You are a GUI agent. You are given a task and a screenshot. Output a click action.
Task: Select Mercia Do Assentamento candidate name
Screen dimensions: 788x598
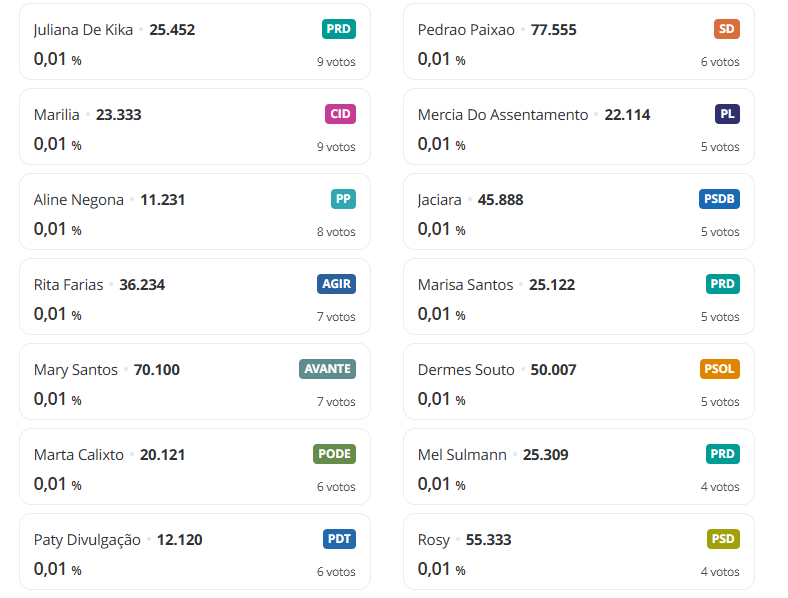pyautogui.click(x=503, y=115)
